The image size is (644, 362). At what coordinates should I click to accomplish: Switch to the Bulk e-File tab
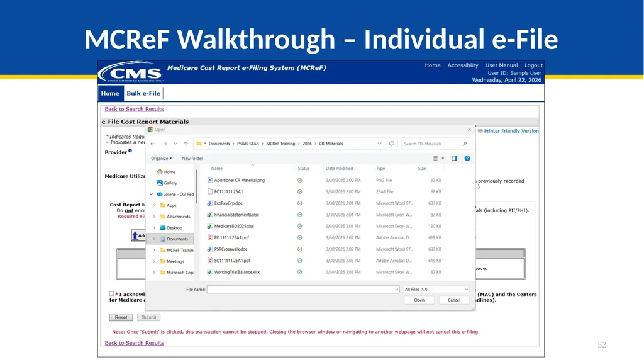(143, 93)
